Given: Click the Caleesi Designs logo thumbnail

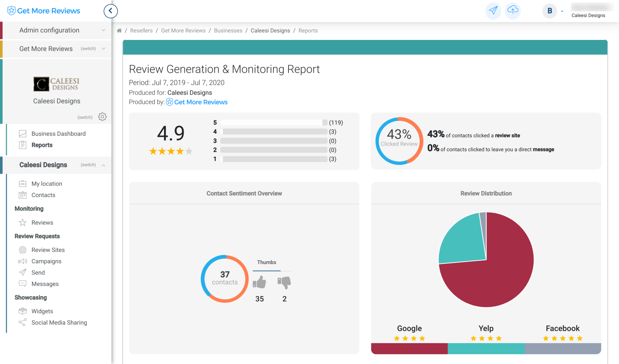Looking at the screenshot, I should tap(56, 83).
